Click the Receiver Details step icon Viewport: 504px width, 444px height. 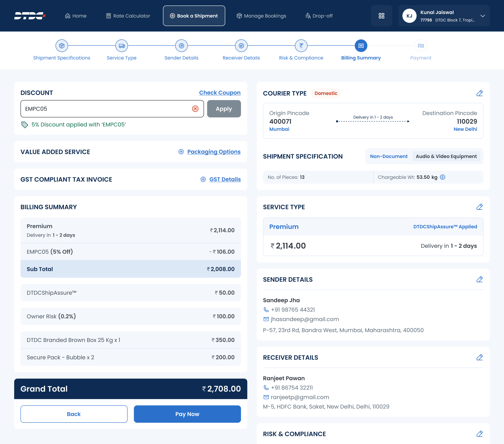(x=241, y=46)
